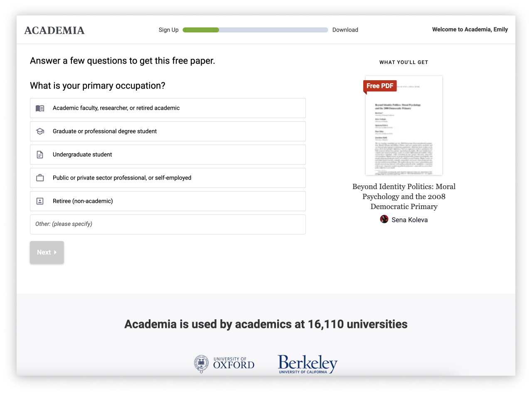The height and width of the screenshot is (394, 532).
Task: Click the Download step label
Action: click(x=345, y=30)
